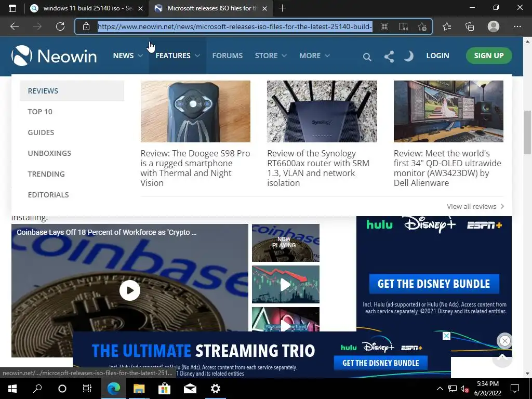Screen dimensions: 532x399
Task: Click the URL address bar field
Action: (x=235, y=26)
